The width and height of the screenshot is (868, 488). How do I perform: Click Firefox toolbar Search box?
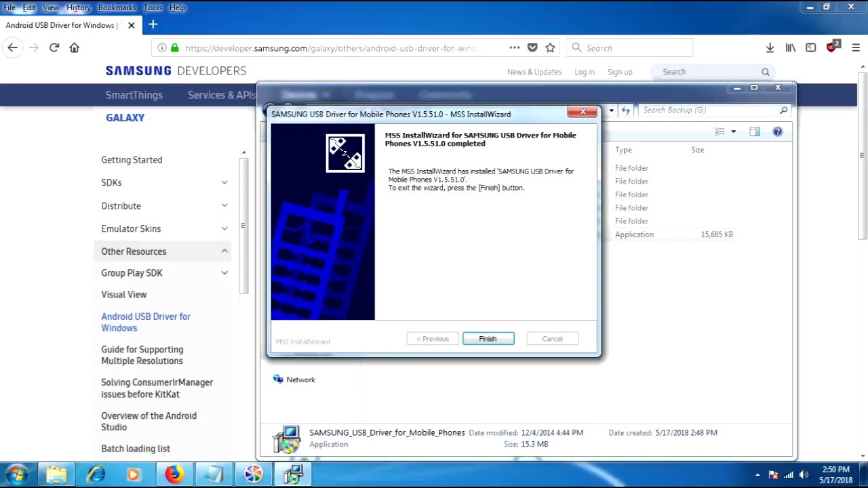tap(631, 48)
